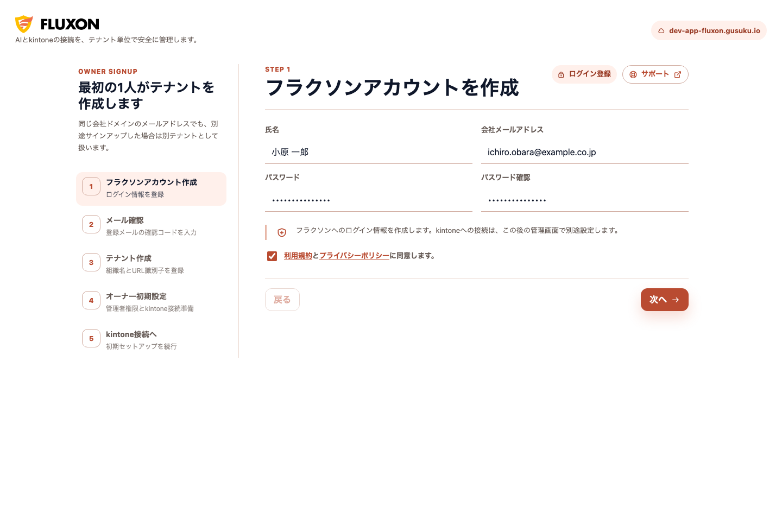
Task: Click the 氏名 field label
Action: pyautogui.click(x=272, y=130)
